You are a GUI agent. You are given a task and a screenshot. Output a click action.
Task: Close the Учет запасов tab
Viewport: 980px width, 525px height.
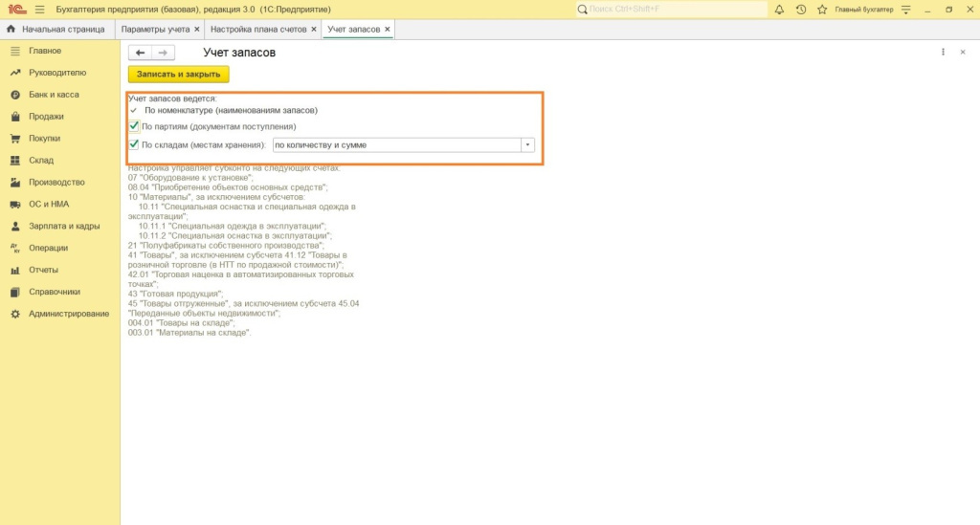coord(388,30)
